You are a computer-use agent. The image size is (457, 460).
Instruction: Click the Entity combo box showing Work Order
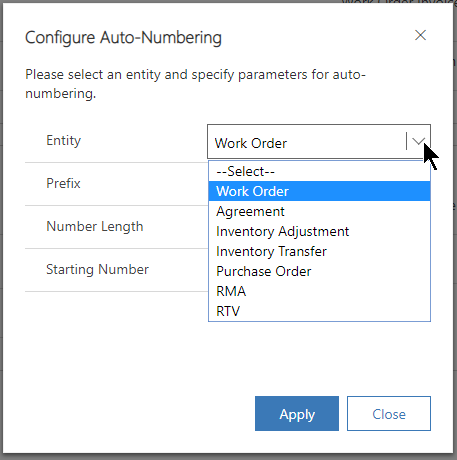319,142
